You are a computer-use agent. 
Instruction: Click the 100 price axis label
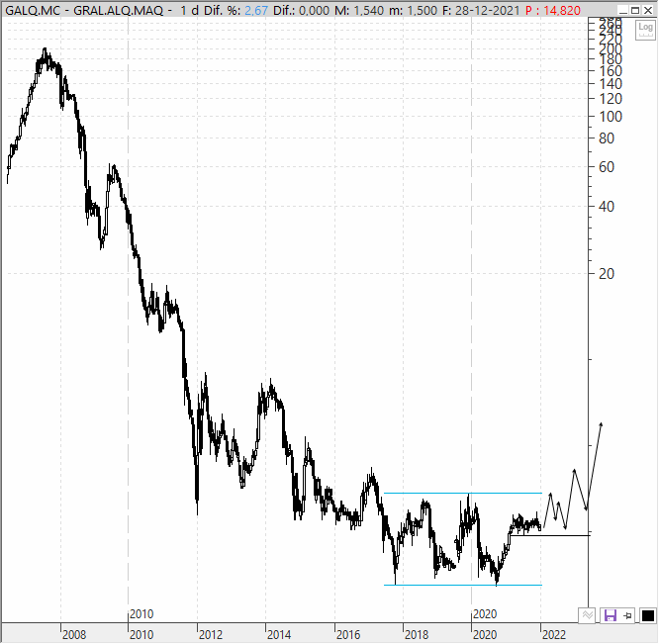[611, 117]
